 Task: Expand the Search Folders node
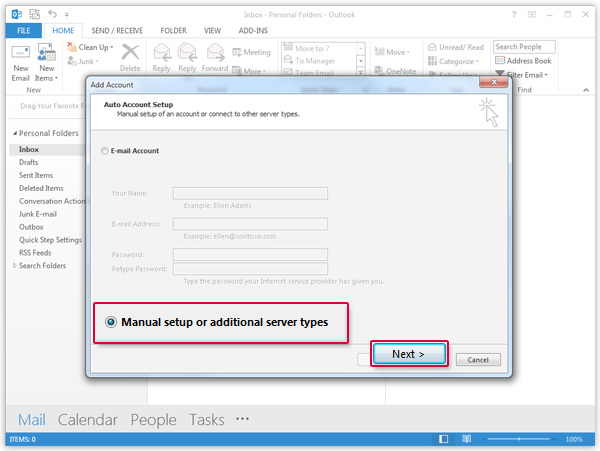(14, 266)
